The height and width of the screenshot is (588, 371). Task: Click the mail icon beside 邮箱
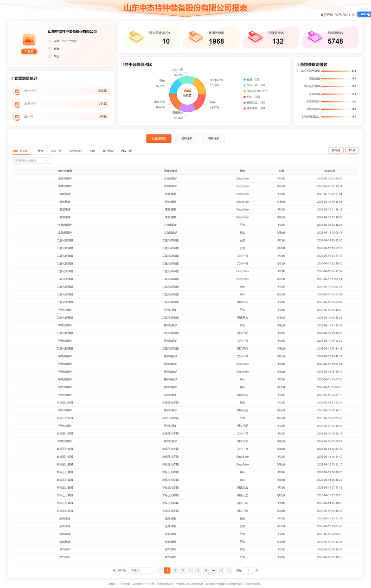[x=50, y=48]
